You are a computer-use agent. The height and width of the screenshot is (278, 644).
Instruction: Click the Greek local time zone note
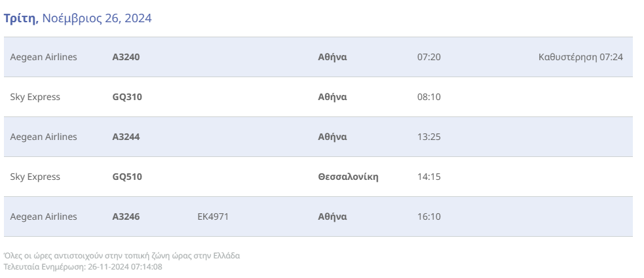point(122,256)
